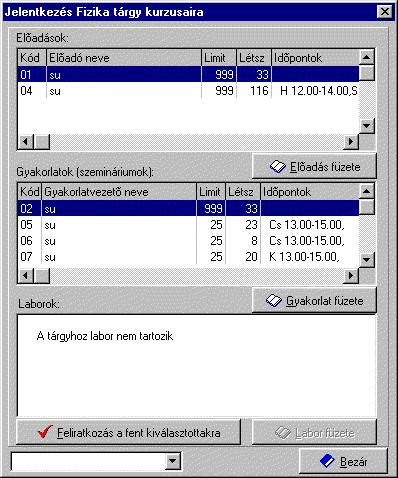
Task: Click seminars table Limit column header
Action: pos(211,192)
